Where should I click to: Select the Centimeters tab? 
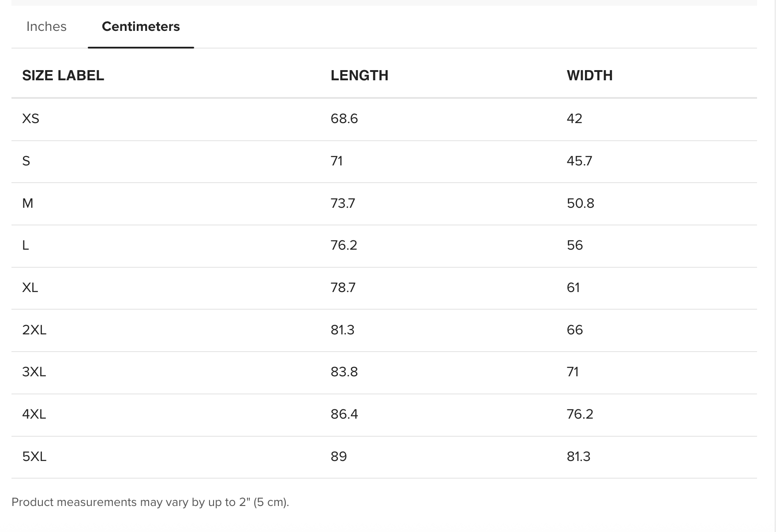[141, 26]
